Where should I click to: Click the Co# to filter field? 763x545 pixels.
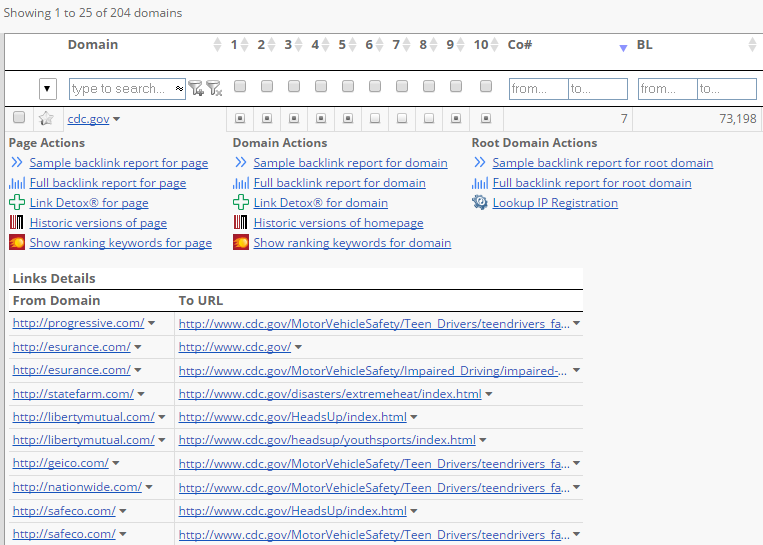598,89
